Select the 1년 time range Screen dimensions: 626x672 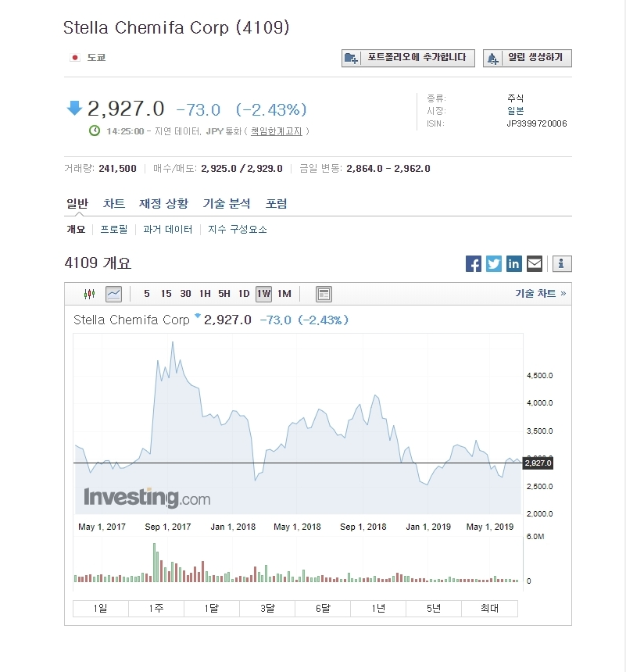point(378,609)
